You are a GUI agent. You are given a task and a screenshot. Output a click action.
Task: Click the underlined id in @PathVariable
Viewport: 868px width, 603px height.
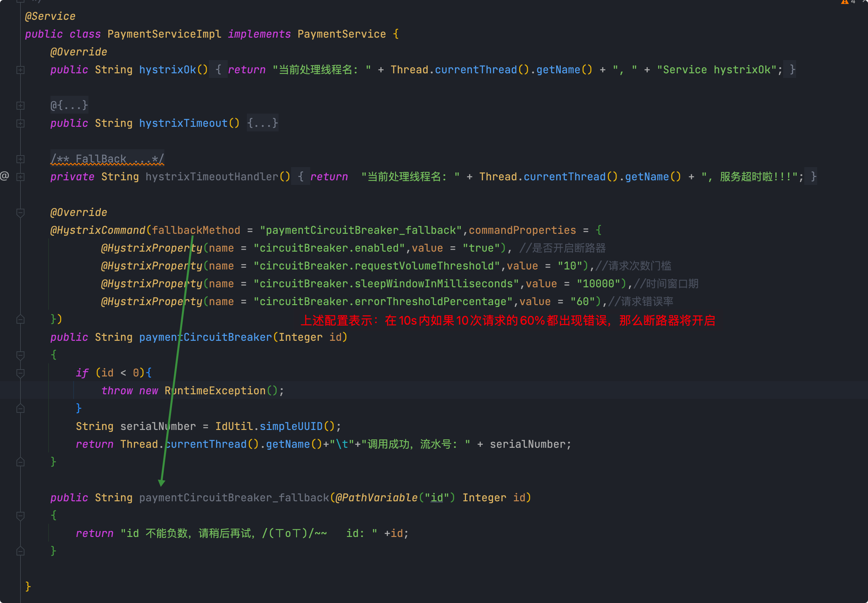436,498
